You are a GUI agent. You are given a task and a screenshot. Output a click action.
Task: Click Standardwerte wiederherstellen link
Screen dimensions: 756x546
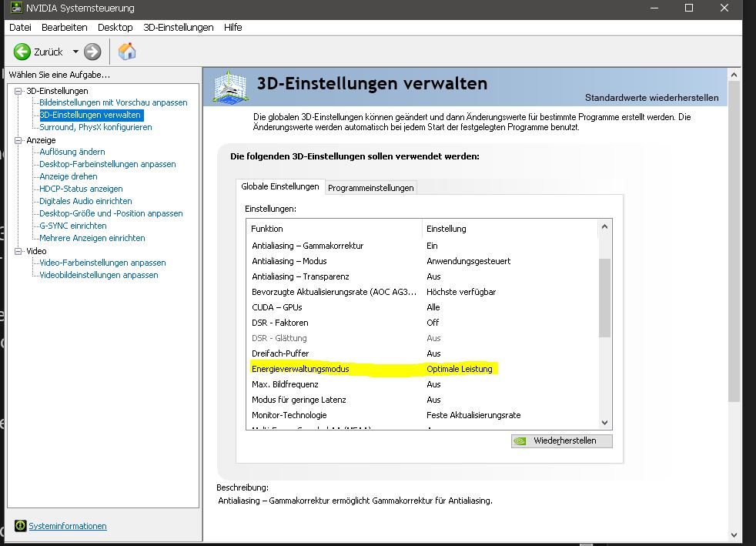pyautogui.click(x=651, y=98)
